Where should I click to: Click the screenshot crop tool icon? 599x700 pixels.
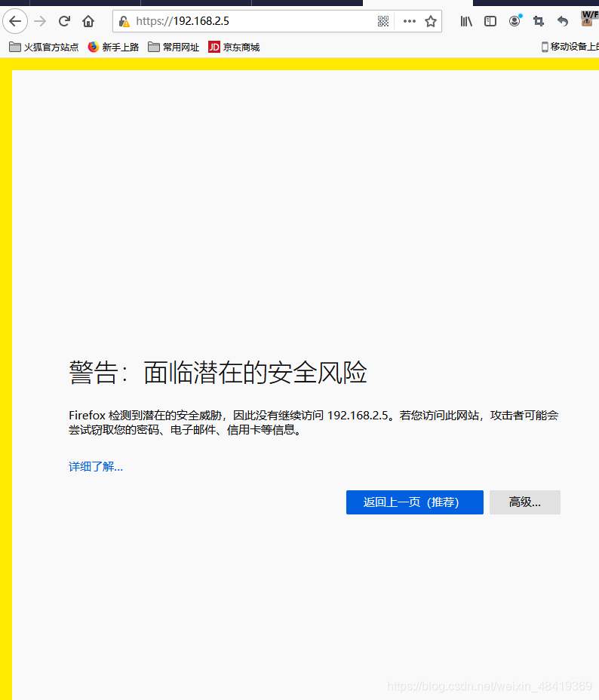[539, 21]
